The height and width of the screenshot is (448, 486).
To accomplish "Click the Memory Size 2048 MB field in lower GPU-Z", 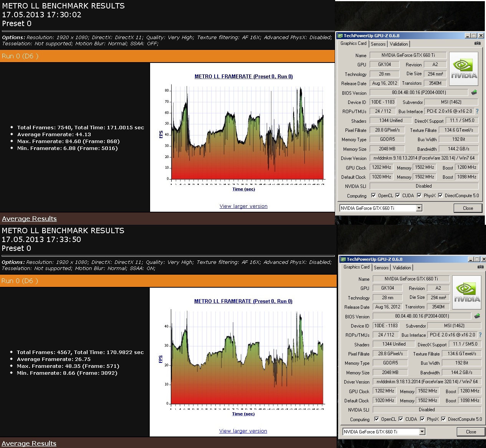I will point(390,372).
